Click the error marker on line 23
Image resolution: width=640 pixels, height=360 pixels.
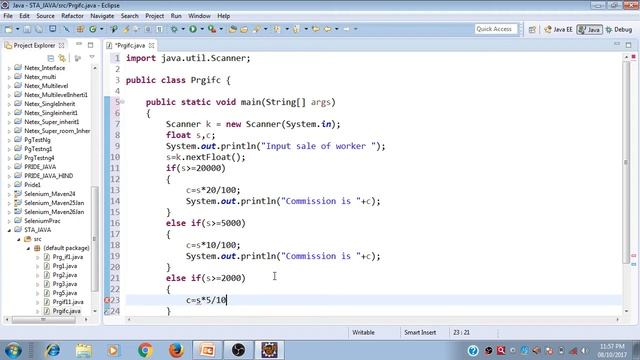[107, 300]
